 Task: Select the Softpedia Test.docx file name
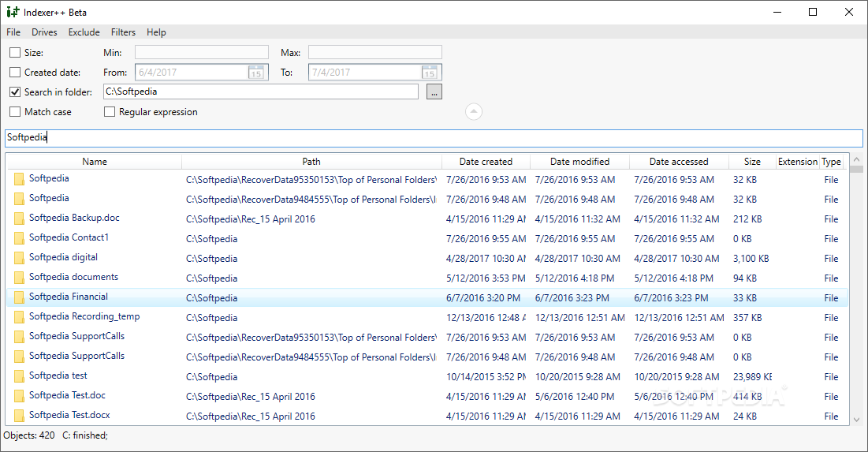click(69, 414)
